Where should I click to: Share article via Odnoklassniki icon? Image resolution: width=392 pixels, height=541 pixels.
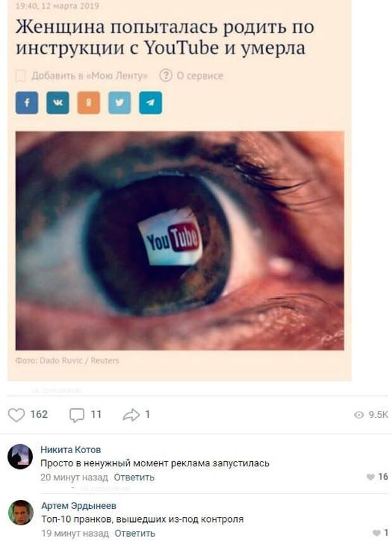tap(89, 103)
